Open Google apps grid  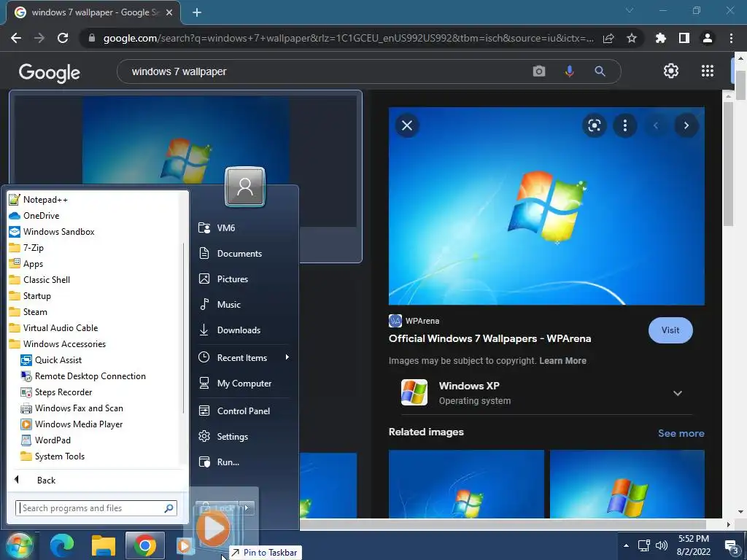click(708, 71)
